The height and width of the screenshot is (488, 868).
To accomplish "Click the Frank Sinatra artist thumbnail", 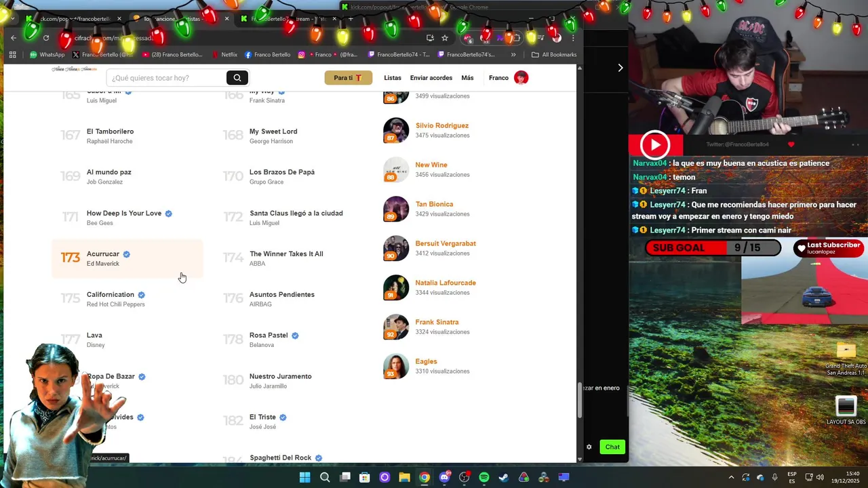I will point(396,327).
